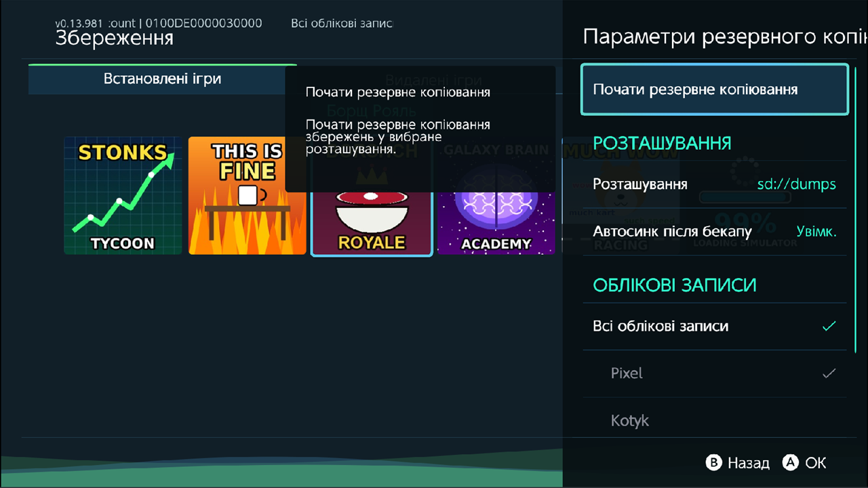Toggle the Всі облікові записи checkmark
The width and height of the screenshot is (868, 488).
tap(829, 327)
